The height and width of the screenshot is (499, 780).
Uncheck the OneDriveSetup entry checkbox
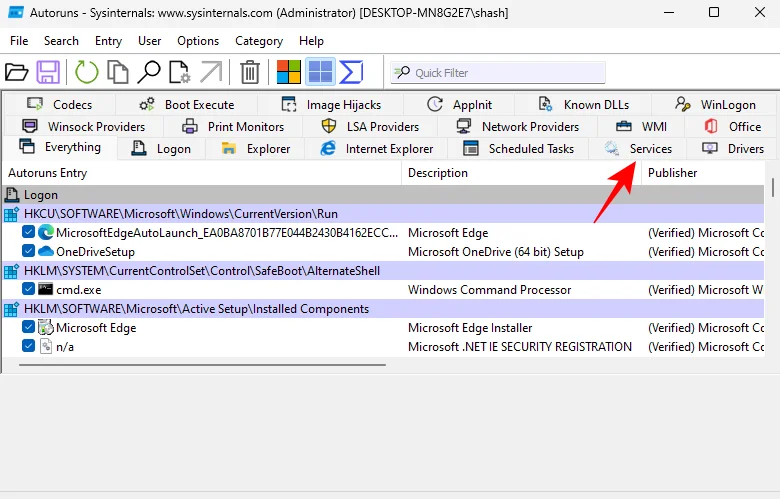pyautogui.click(x=29, y=252)
